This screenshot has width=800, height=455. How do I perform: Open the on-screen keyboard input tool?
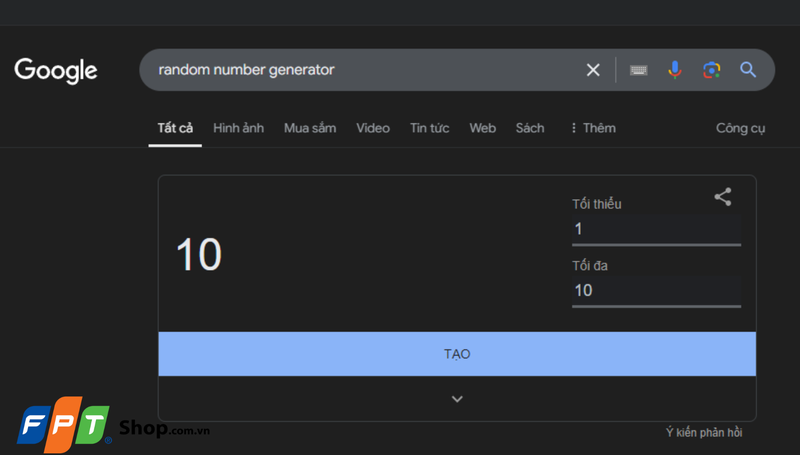(x=638, y=70)
